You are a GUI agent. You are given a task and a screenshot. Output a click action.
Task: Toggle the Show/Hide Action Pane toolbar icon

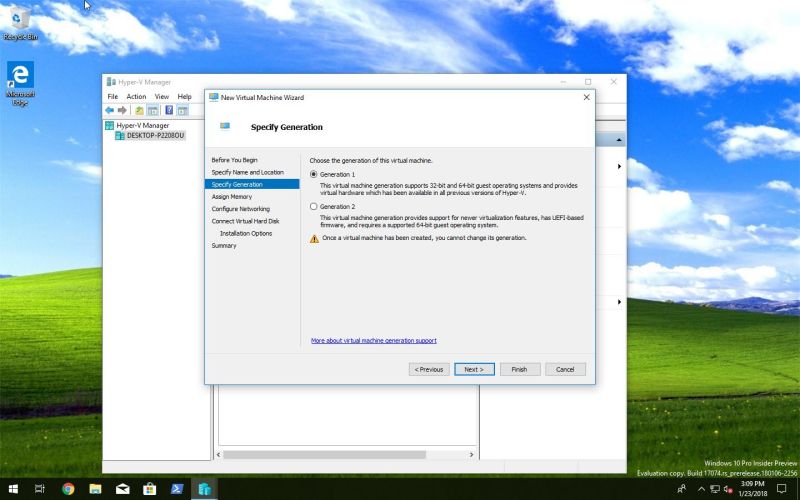[x=183, y=110]
